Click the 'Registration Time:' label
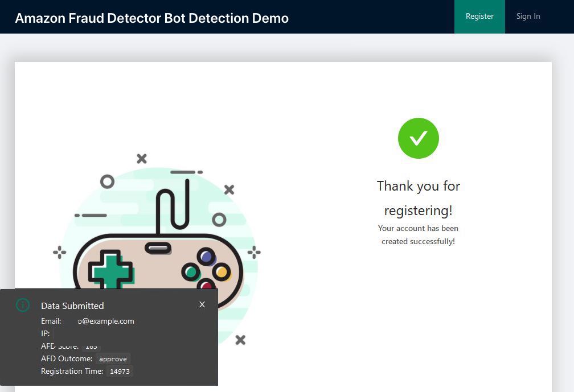Image resolution: width=574 pixels, height=392 pixels. (x=72, y=371)
